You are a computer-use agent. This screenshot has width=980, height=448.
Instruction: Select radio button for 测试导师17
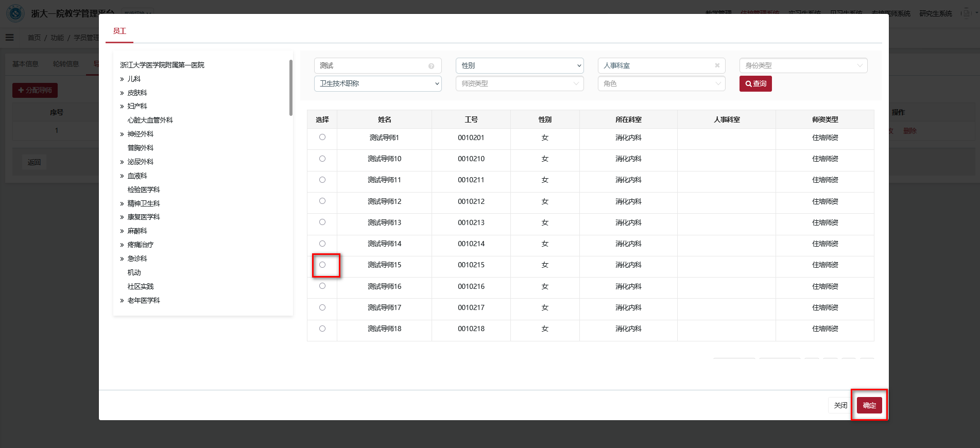point(322,307)
